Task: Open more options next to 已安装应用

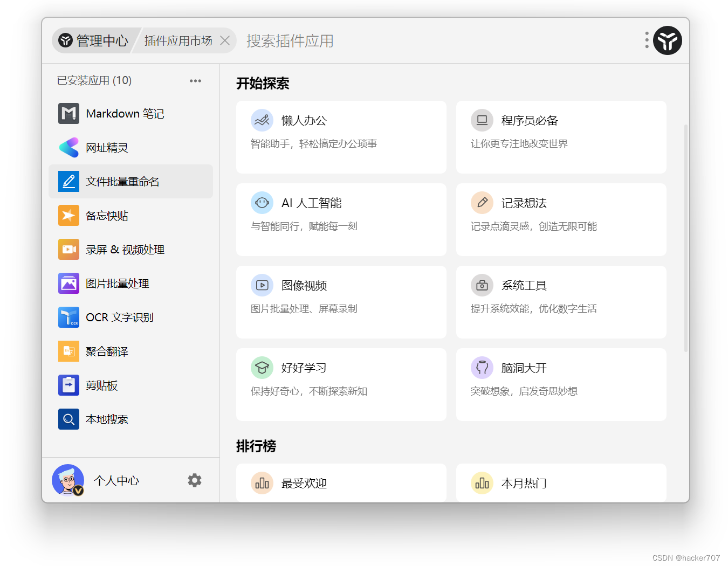Action: tap(195, 80)
